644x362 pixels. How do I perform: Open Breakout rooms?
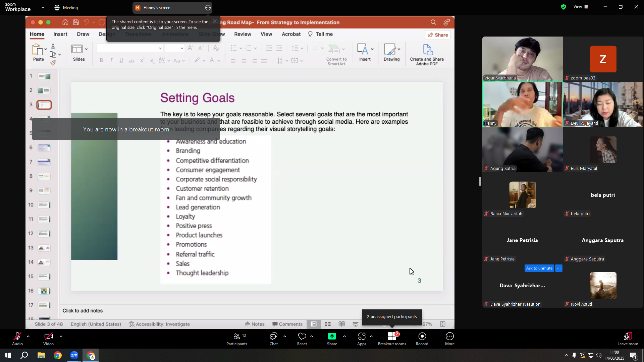pos(392,339)
